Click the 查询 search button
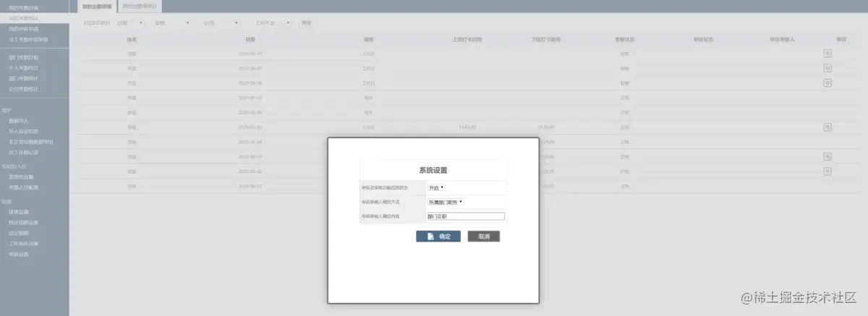The width and height of the screenshot is (868, 316). [307, 23]
